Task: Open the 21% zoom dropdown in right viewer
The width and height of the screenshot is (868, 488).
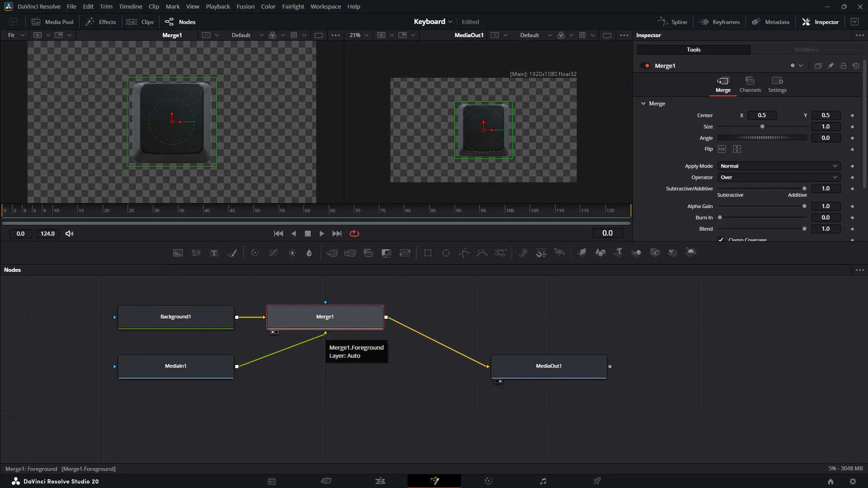Action: (359, 35)
